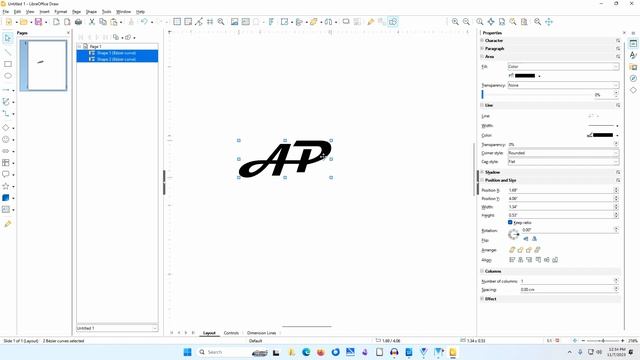This screenshot has width=640, height=360.
Task: Click the Zoom Out icon in zoom toolbar
Action: (466, 22)
